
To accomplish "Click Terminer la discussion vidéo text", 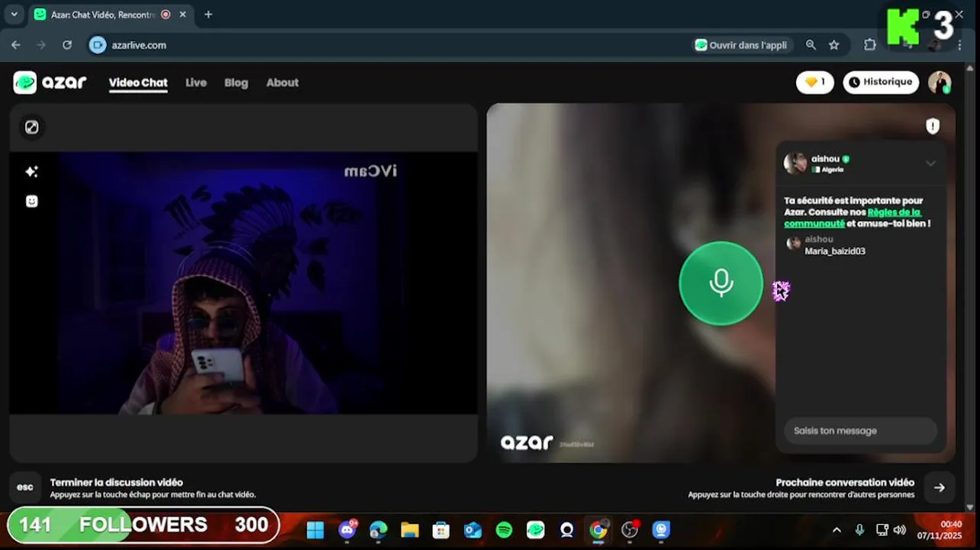I will [117, 482].
